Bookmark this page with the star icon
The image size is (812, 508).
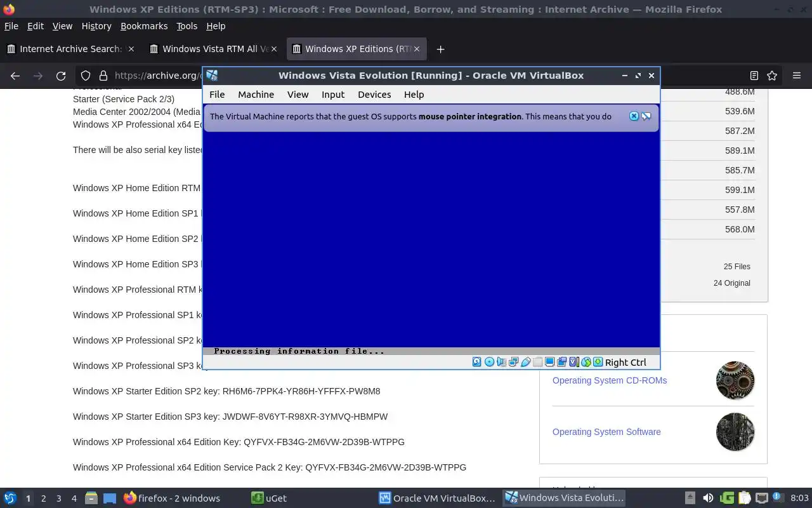point(772,76)
